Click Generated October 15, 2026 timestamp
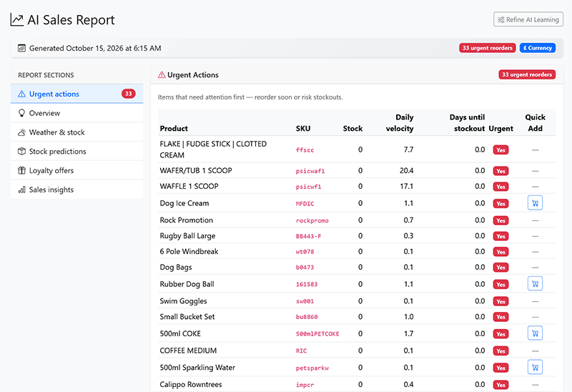The width and height of the screenshot is (572, 392). tap(95, 48)
